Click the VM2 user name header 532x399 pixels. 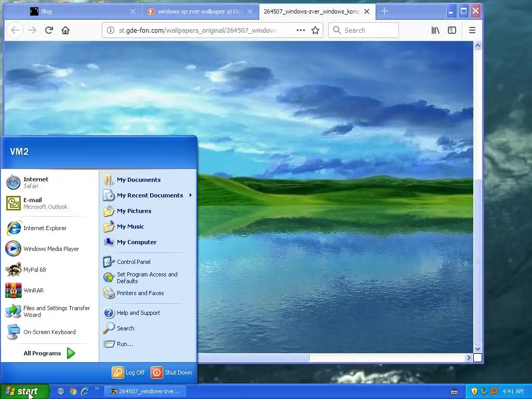(19, 152)
